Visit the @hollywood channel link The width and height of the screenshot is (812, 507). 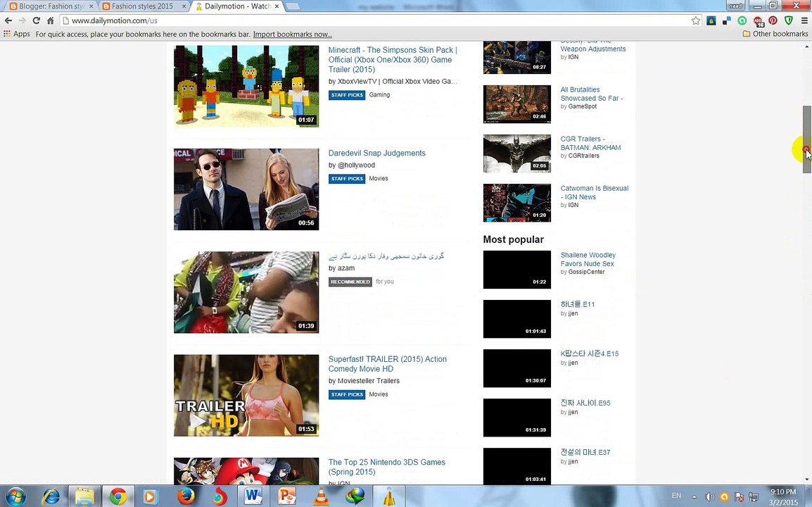[356, 165]
